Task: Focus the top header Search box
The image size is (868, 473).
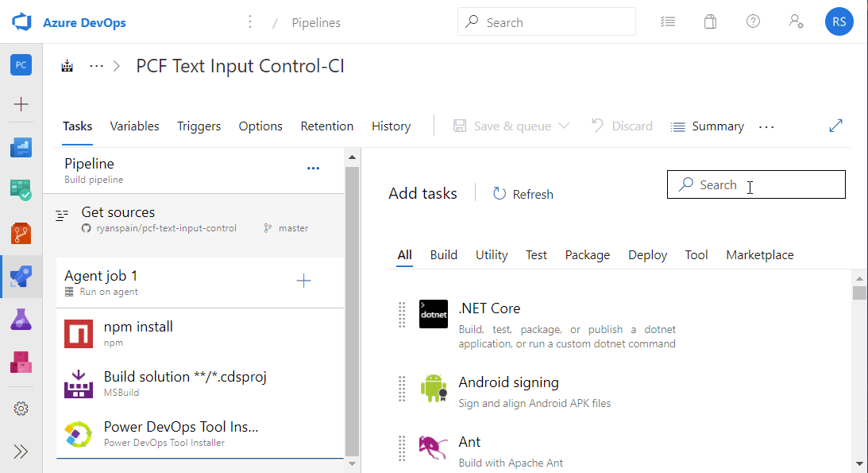Action: 546,21
